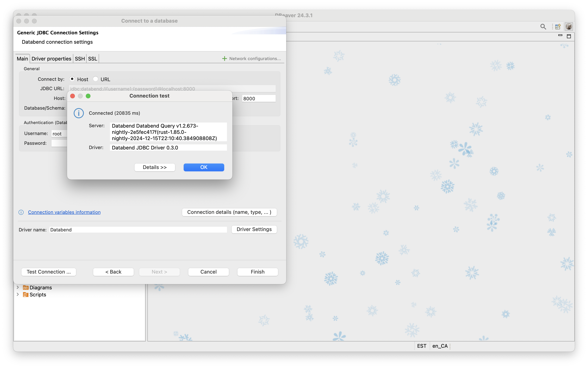This screenshot has height=368, width=588.
Task: Go back with the Back button
Action: [x=113, y=272]
